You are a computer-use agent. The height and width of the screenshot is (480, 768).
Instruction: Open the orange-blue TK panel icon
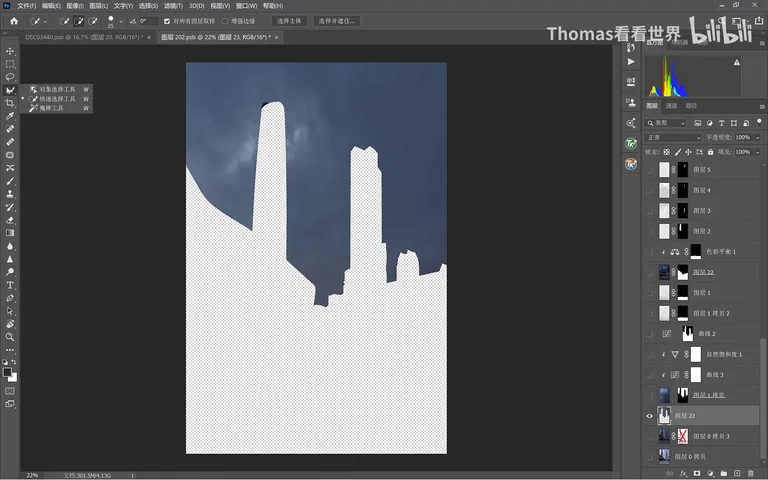click(x=631, y=164)
